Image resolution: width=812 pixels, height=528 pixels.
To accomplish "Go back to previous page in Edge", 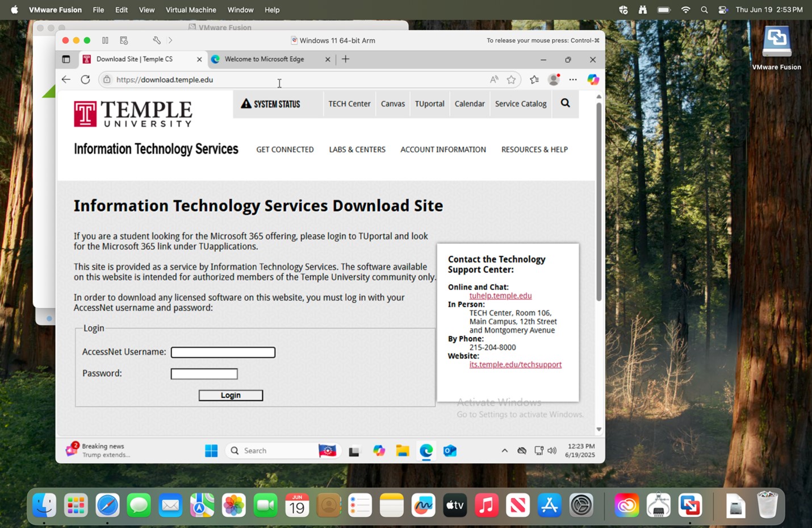I will (x=66, y=80).
